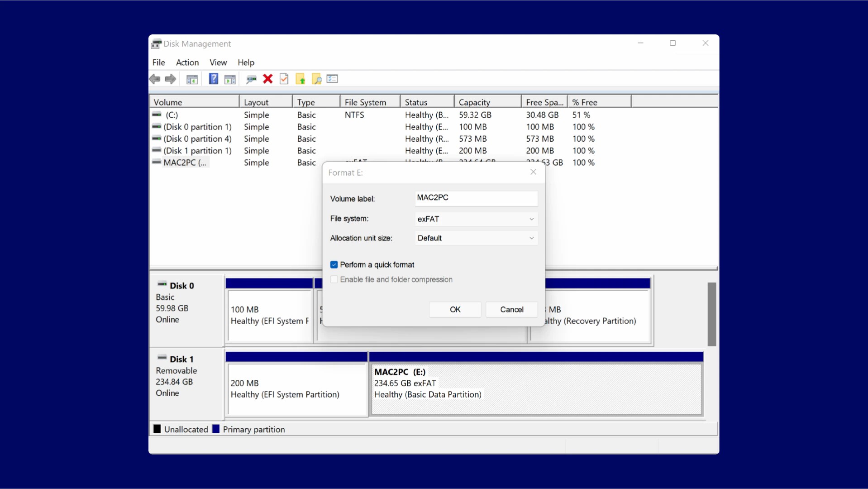Click the 30.48 GB free space cell
The height and width of the screenshot is (489, 868).
[542, 115]
